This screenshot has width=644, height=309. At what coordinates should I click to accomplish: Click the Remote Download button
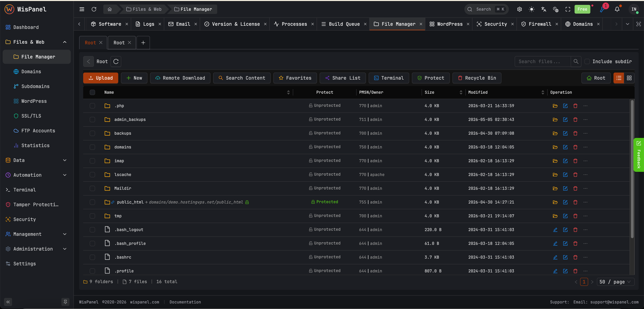(x=180, y=78)
